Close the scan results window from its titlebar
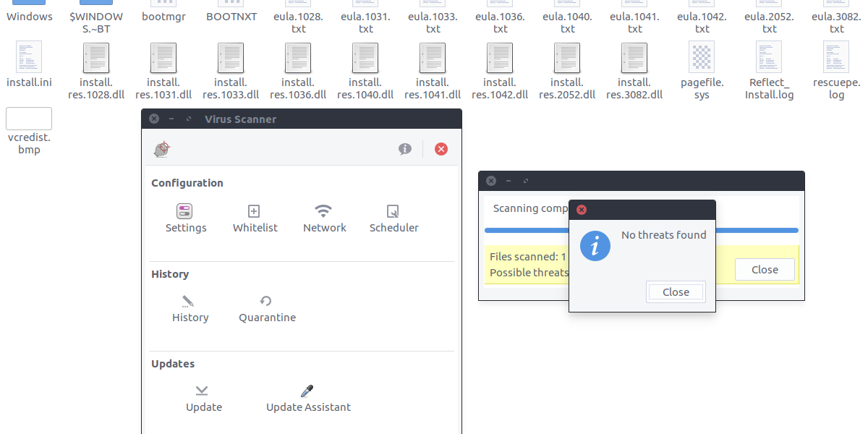Viewport: 868px width, 434px height. [x=490, y=181]
